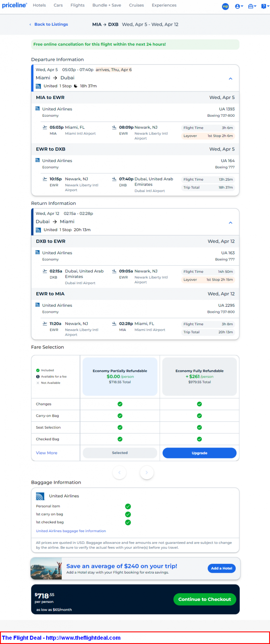The height and width of the screenshot is (644, 270).
Task: Click landing icon at 08:09p Newark
Action: (114, 128)
